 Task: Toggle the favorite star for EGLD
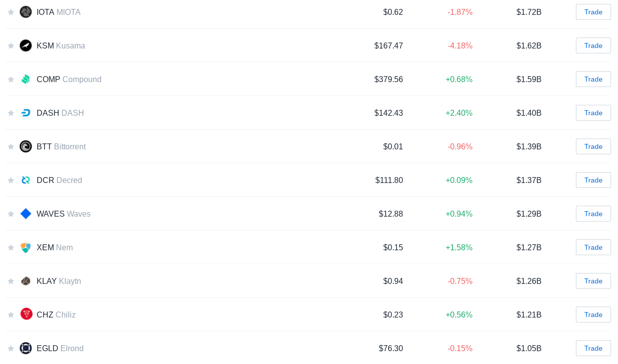click(11, 348)
